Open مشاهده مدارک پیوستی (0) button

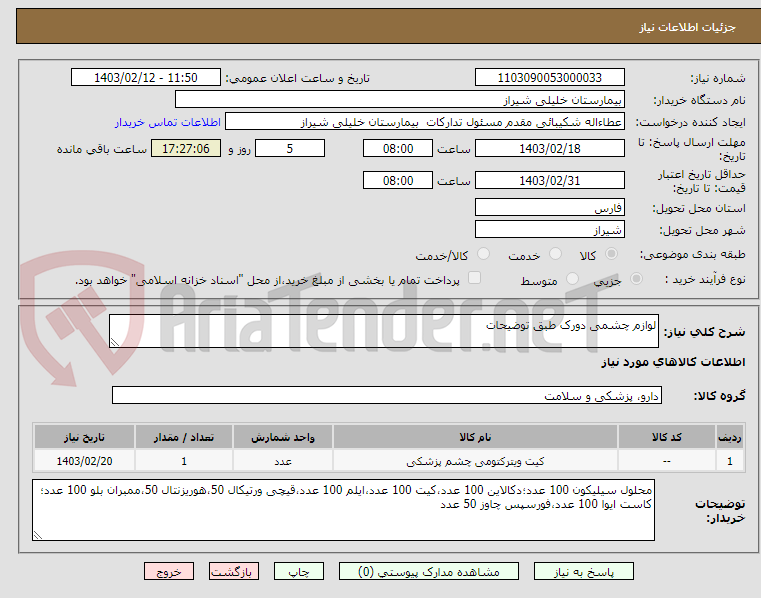[429, 571]
